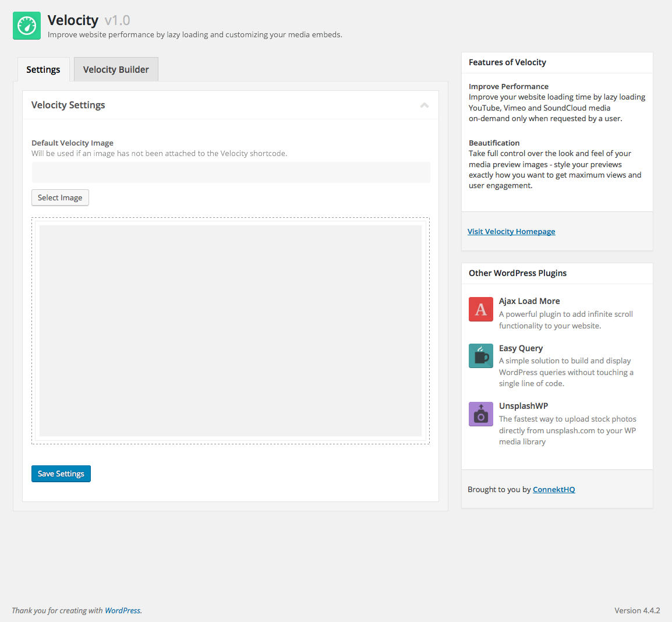Click the Other WordPress Plugins heading
Image resolution: width=672 pixels, height=622 pixels.
coord(518,274)
